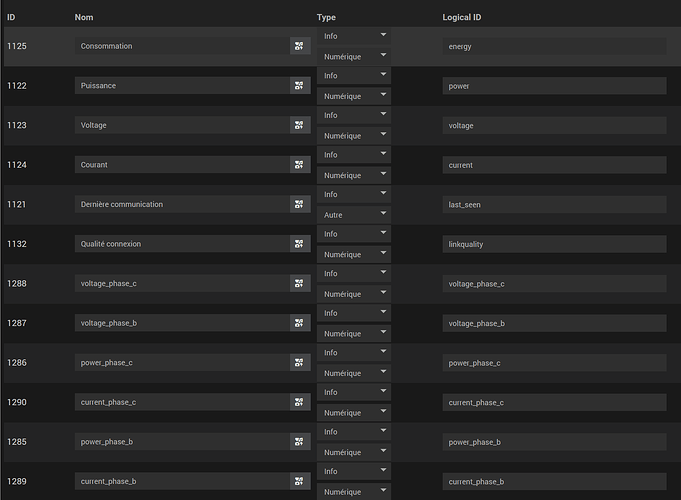Click the icon button beside voltage_phase_b name
Screen dimensions: 681x500
[299, 323]
